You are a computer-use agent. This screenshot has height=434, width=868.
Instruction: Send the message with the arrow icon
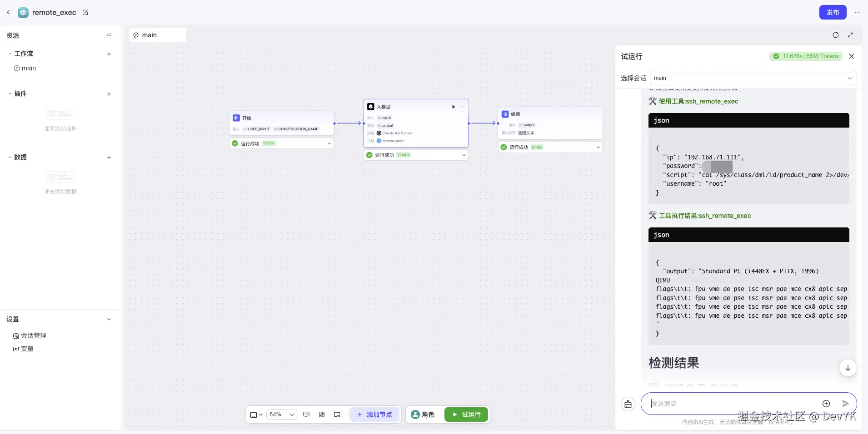(x=845, y=404)
